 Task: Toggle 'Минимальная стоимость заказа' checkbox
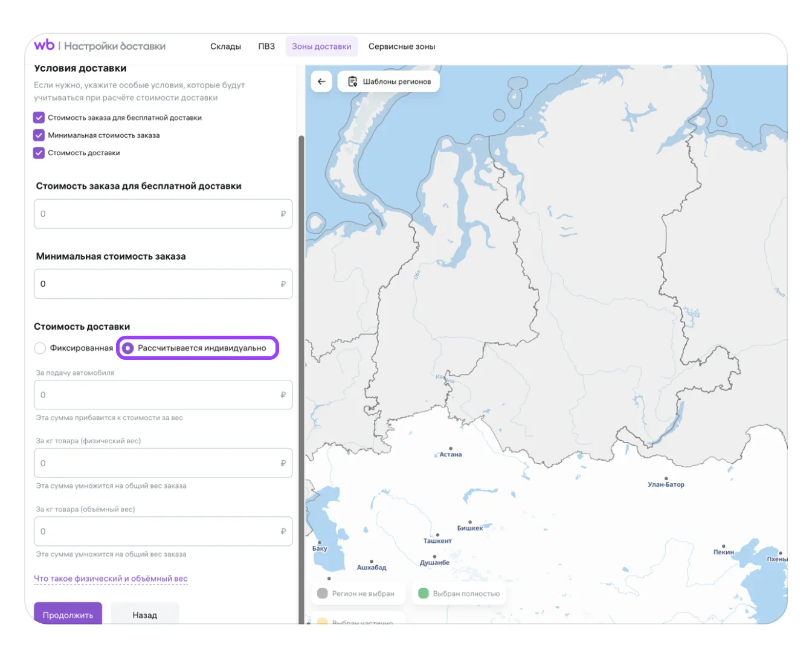click(x=39, y=135)
